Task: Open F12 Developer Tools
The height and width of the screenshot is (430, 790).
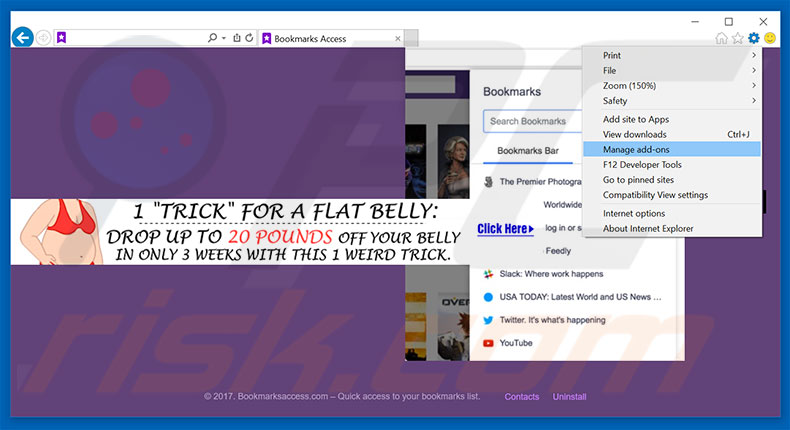Action: pyautogui.click(x=672, y=164)
